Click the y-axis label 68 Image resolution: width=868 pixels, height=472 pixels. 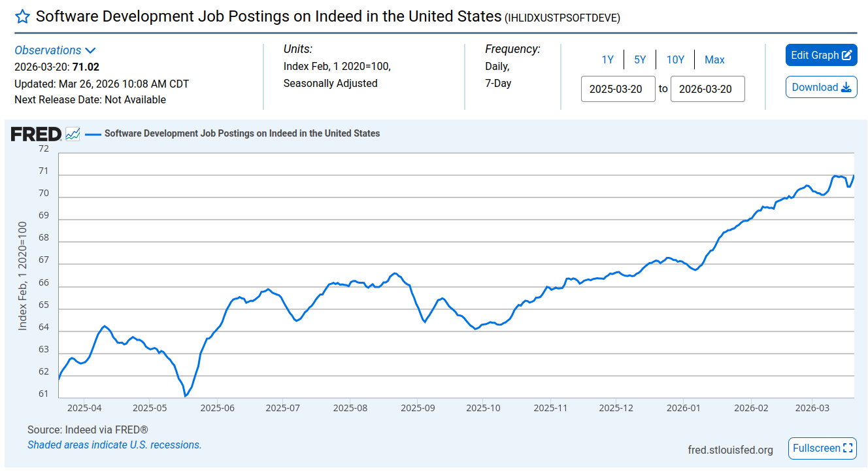pyautogui.click(x=44, y=238)
